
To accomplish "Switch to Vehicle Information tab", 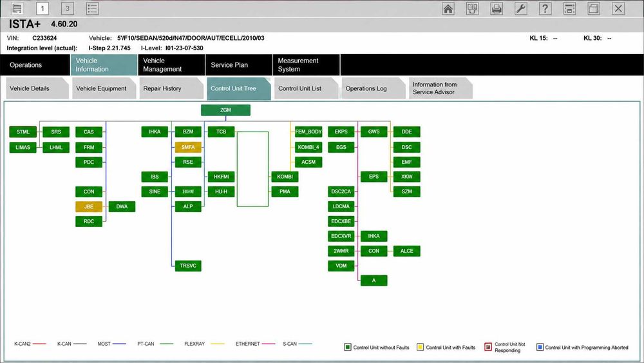I will pyautogui.click(x=104, y=65).
